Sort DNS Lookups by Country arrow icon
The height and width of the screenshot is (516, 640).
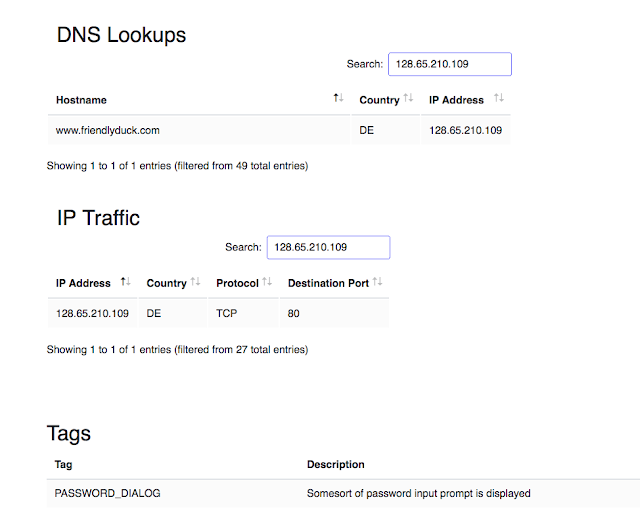pos(409,98)
